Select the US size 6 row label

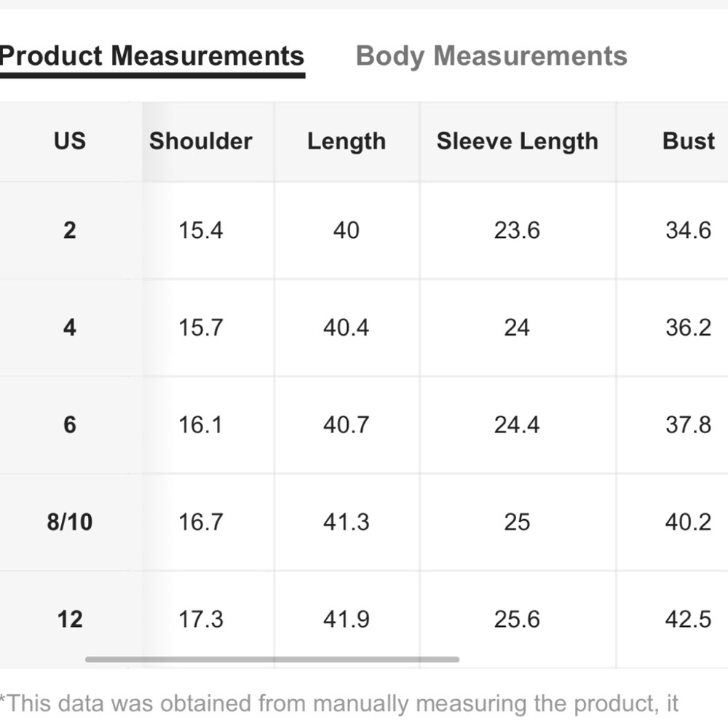coord(70,425)
